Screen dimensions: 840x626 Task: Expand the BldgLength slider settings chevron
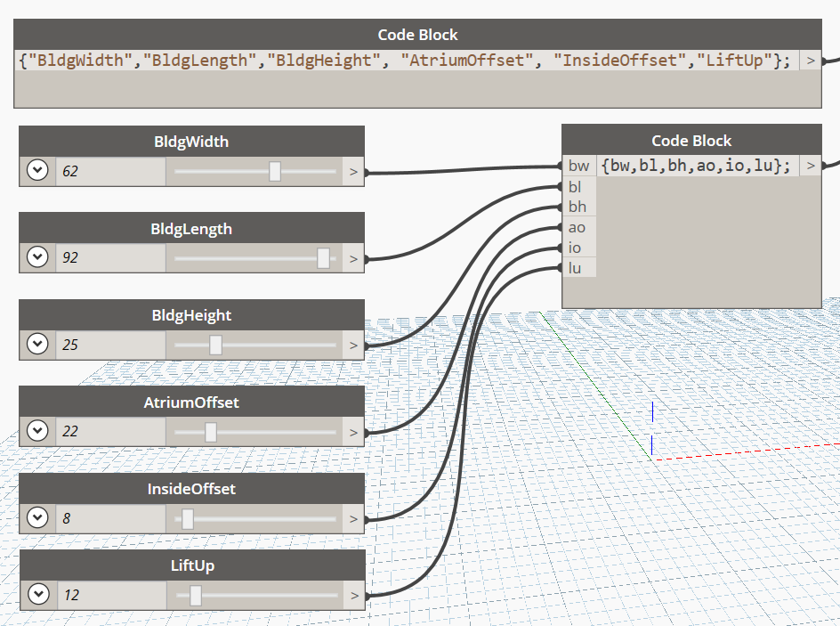(37, 256)
